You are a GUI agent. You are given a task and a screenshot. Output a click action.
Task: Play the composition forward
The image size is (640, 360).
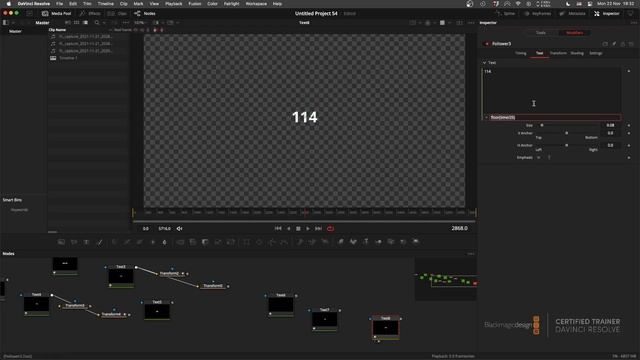(x=308, y=229)
